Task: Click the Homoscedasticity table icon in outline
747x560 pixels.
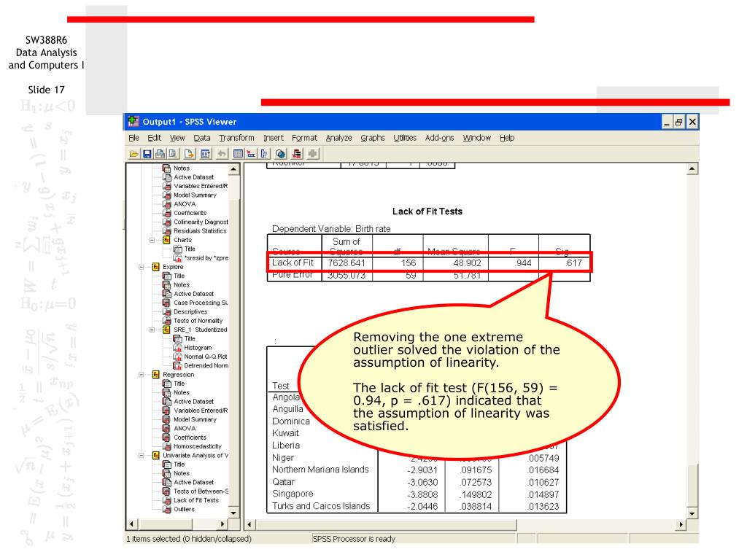Action: [x=167, y=447]
